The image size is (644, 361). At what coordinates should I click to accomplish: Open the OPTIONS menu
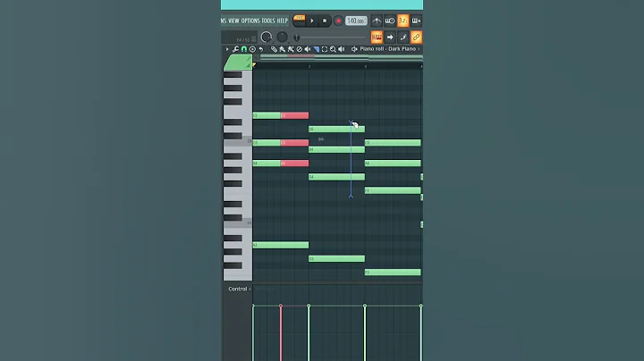click(250, 21)
